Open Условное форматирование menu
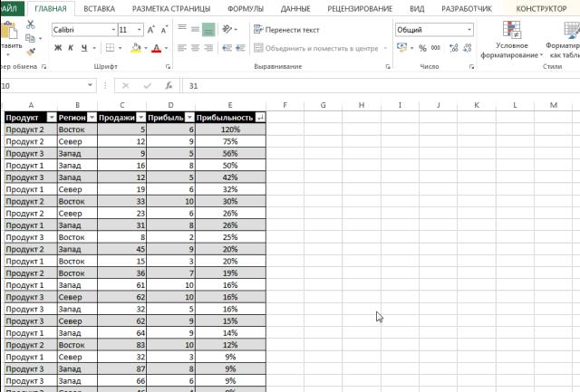 (511, 40)
